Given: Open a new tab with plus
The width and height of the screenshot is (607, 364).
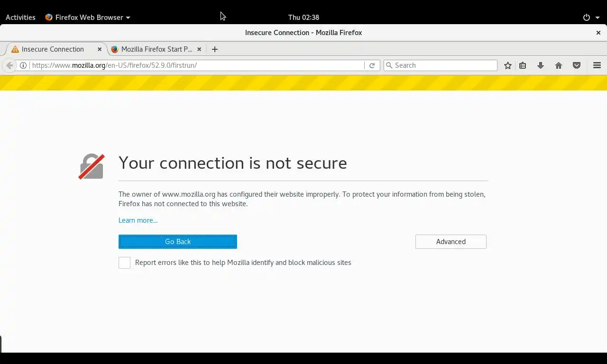Looking at the screenshot, I should [215, 49].
